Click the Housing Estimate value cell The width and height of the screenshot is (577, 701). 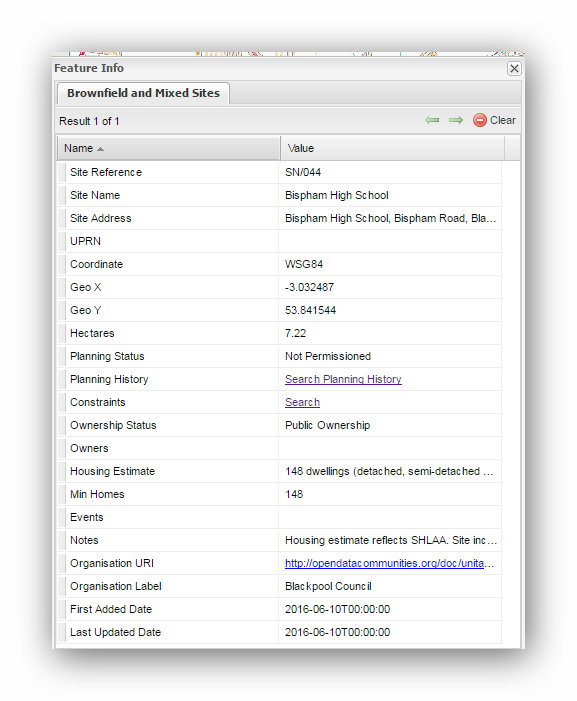[x=390, y=471]
